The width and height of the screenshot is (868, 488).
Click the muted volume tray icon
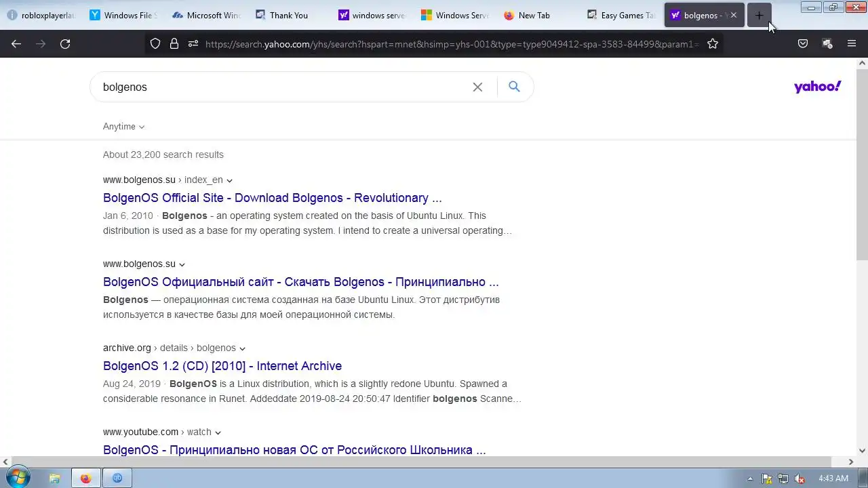tap(800, 479)
